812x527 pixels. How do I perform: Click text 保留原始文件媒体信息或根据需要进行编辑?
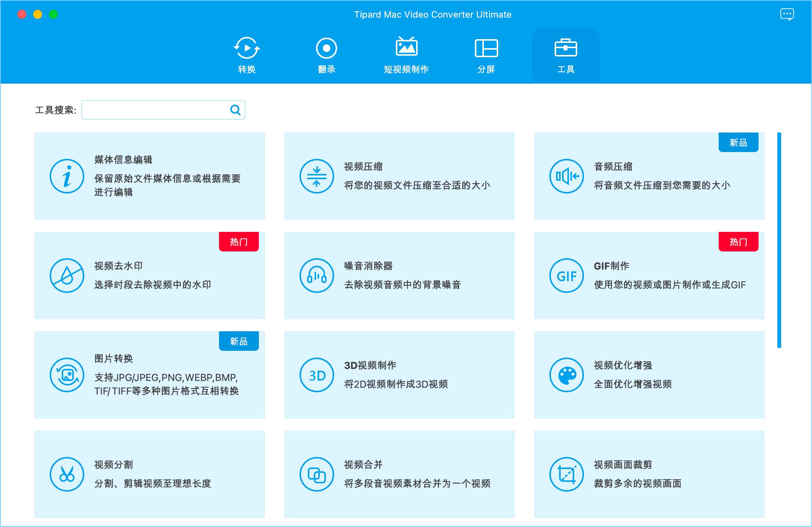pos(167,185)
